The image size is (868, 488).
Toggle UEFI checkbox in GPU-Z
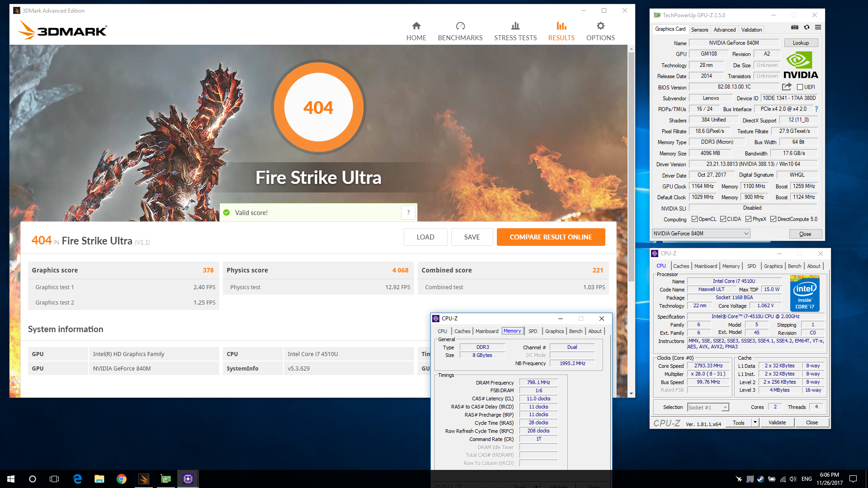800,87
